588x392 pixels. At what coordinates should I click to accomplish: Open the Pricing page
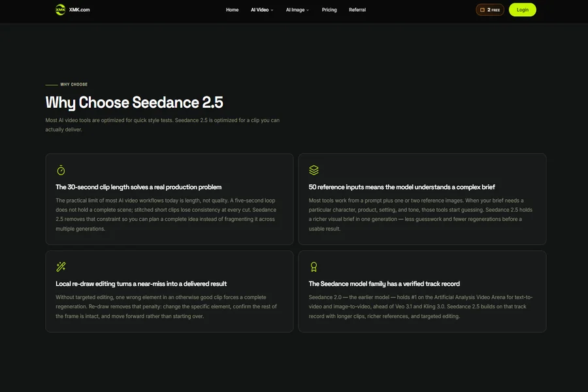click(329, 10)
